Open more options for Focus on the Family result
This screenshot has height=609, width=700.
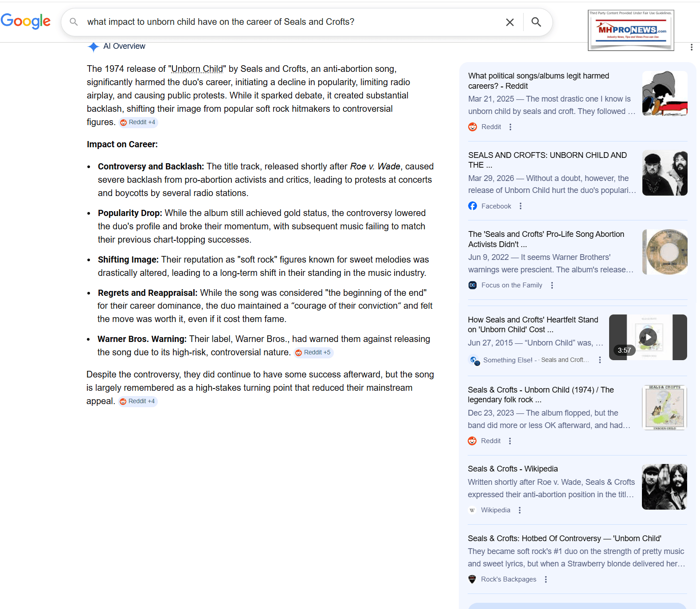(552, 286)
